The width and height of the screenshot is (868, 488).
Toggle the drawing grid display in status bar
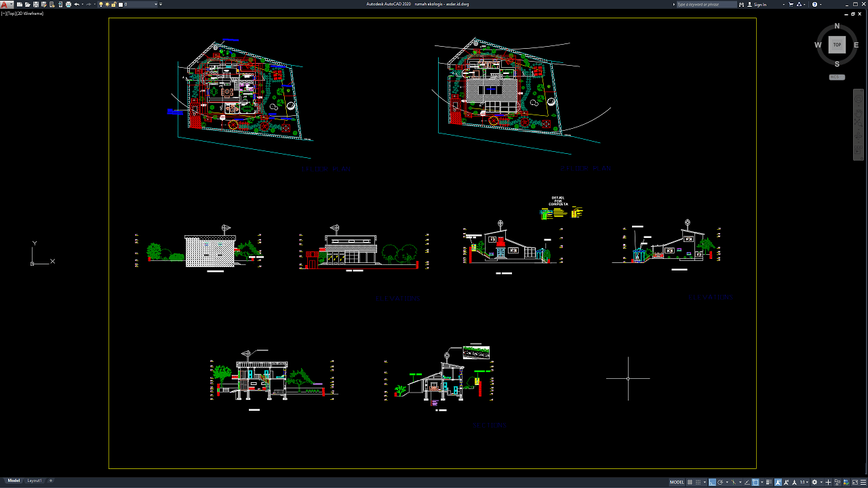690,482
